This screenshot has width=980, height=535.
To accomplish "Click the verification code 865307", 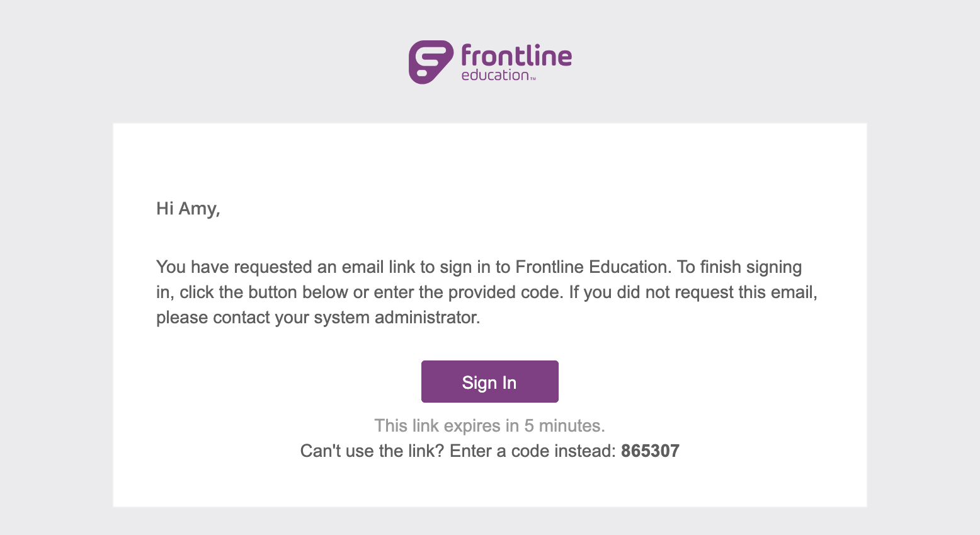I will [650, 451].
